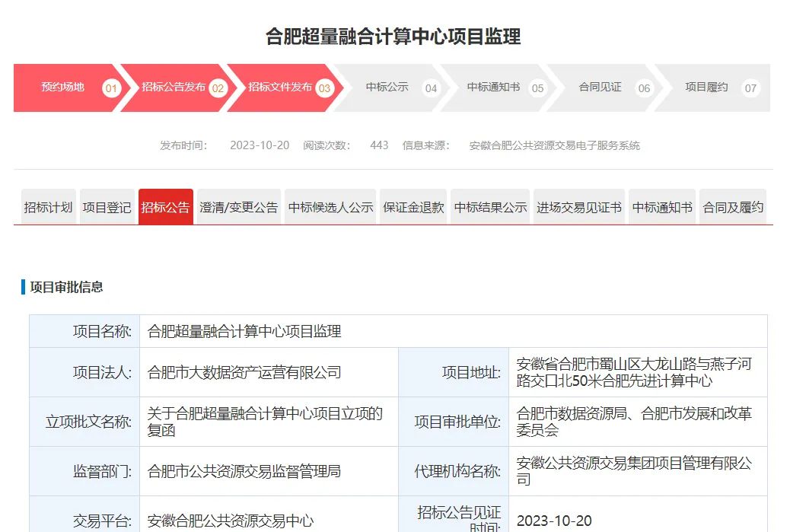Click the 07 step number badge
The height and width of the screenshot is (532, 806).
coord(751,88)
